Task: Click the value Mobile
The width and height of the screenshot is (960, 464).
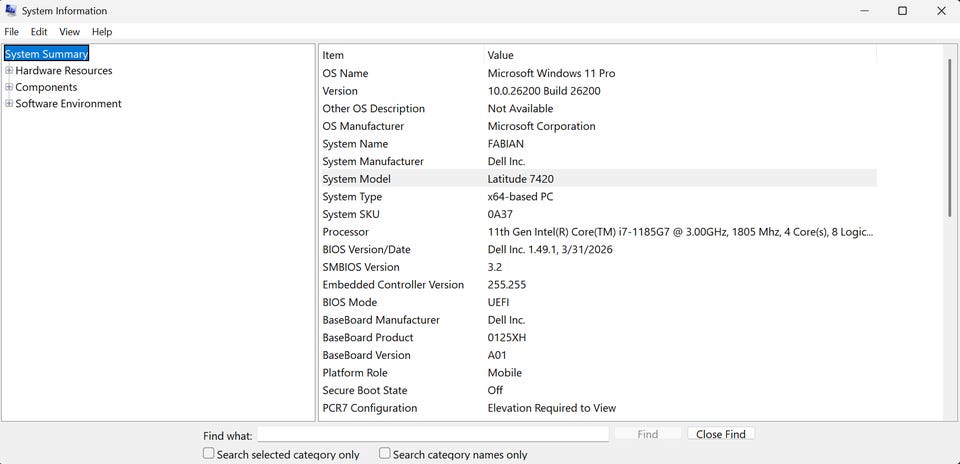Action: [x=504, y=373]
